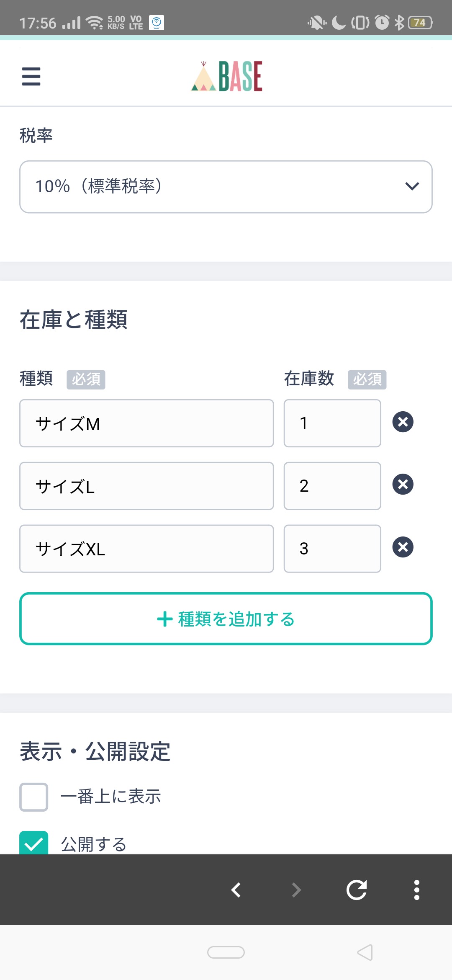Delete the サイズL variation row
This screenshot has width=452, height=980.
click(x=403, y=485)
